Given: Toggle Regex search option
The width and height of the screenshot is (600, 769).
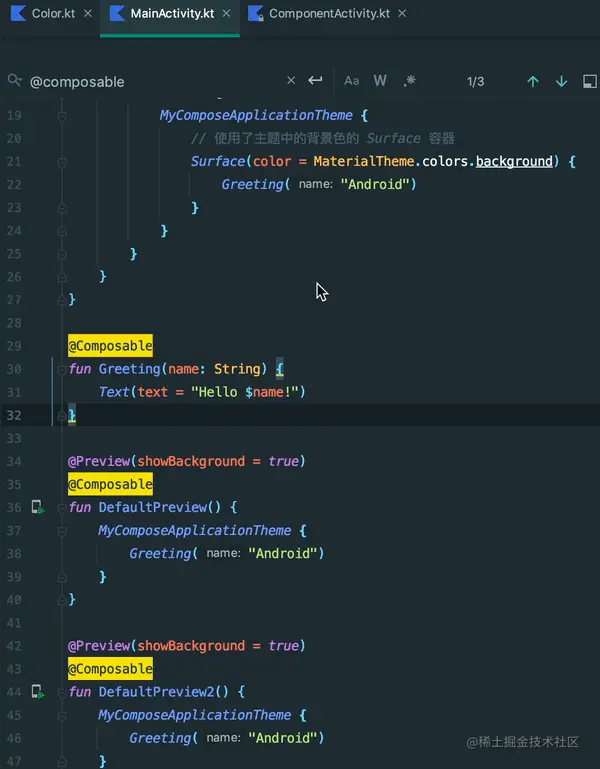Looking at the screenshot, I should point(409,81).
